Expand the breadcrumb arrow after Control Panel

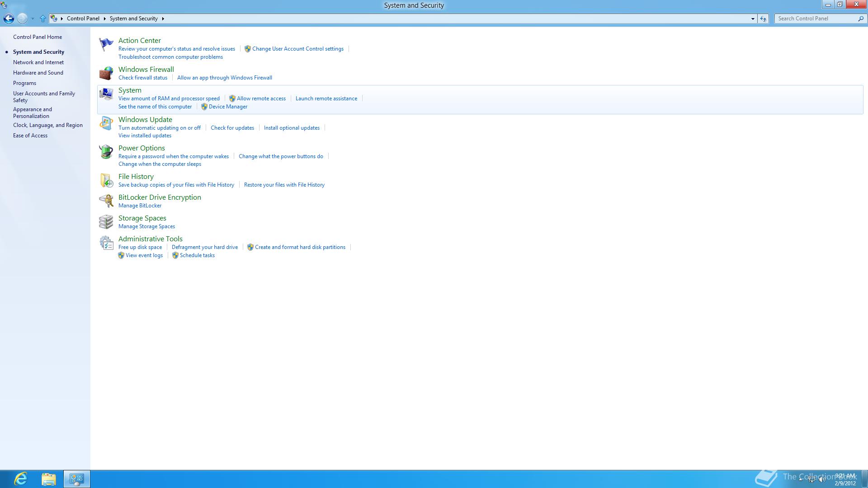pyautogui.click(x=104, y=19)
